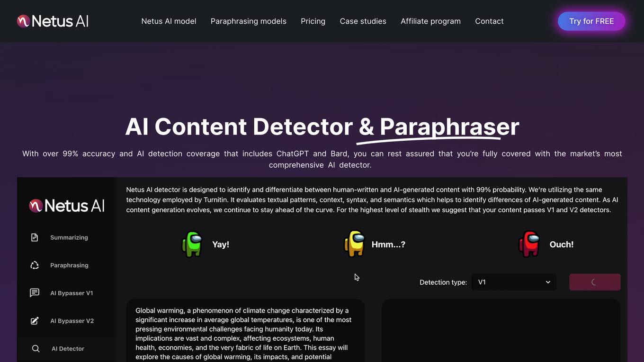Open the Paraphrasing tool label
The width and height of the screenshot is (644, 362).
coord(69,265)
